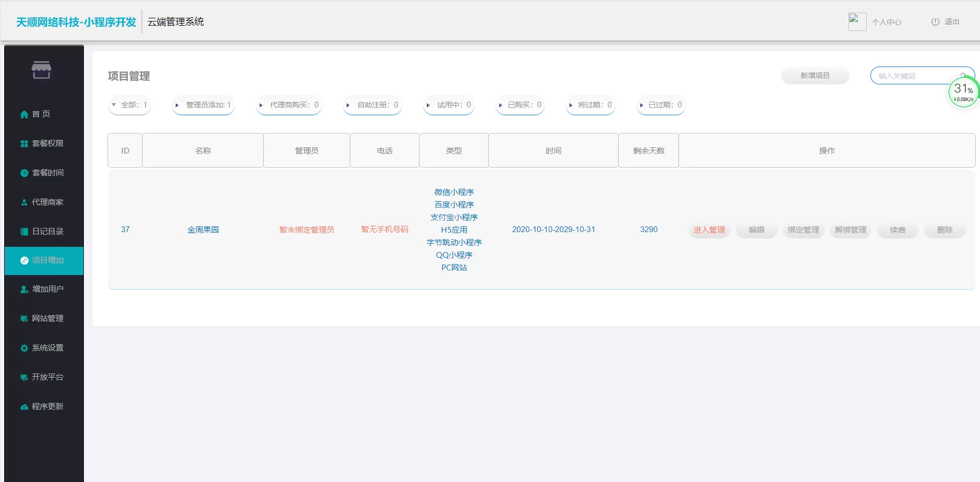Focus the 输入关键词 search field
980x482 pixels.
[x=912, y=76]
